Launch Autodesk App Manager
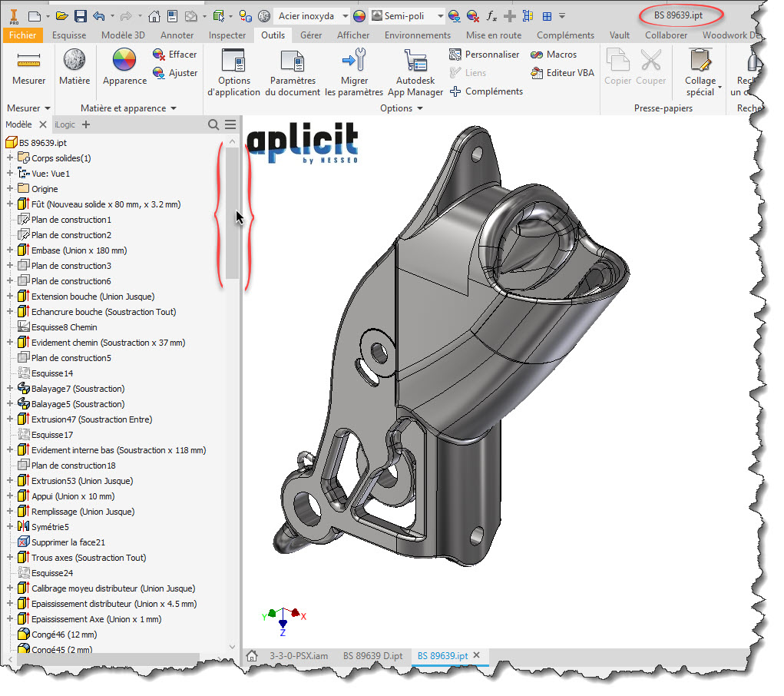Image resolution: width=784 pixels, height=696 pixels. click(x=415, y=61)
